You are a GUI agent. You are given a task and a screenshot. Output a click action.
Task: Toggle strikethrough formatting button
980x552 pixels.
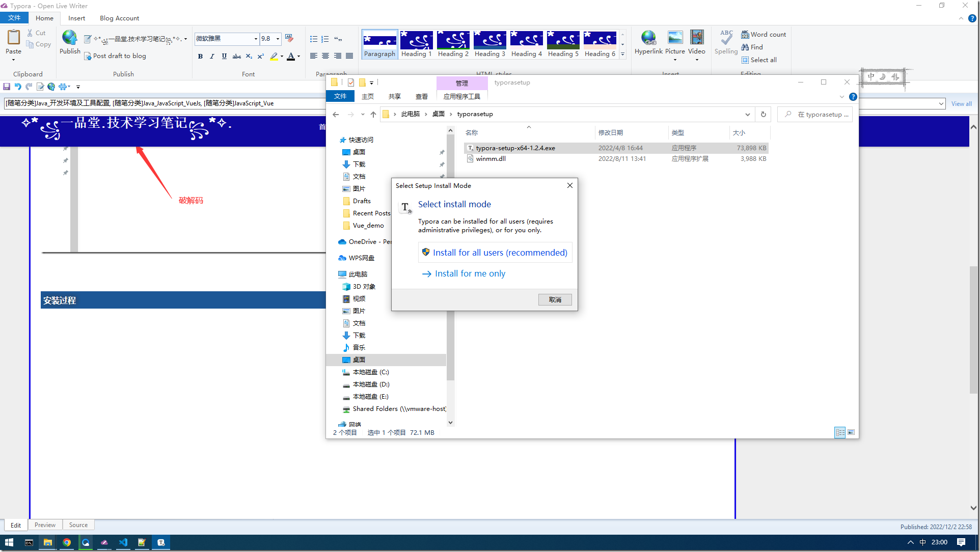(236, 56)
